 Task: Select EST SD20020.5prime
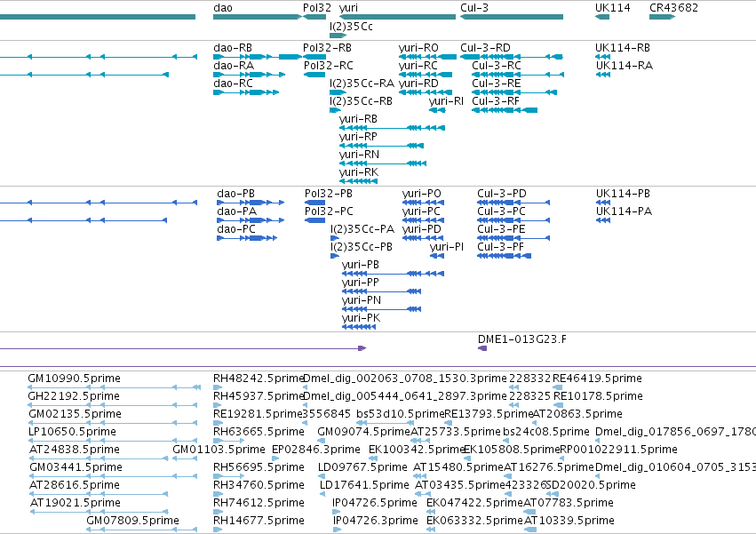coord(553,494)
